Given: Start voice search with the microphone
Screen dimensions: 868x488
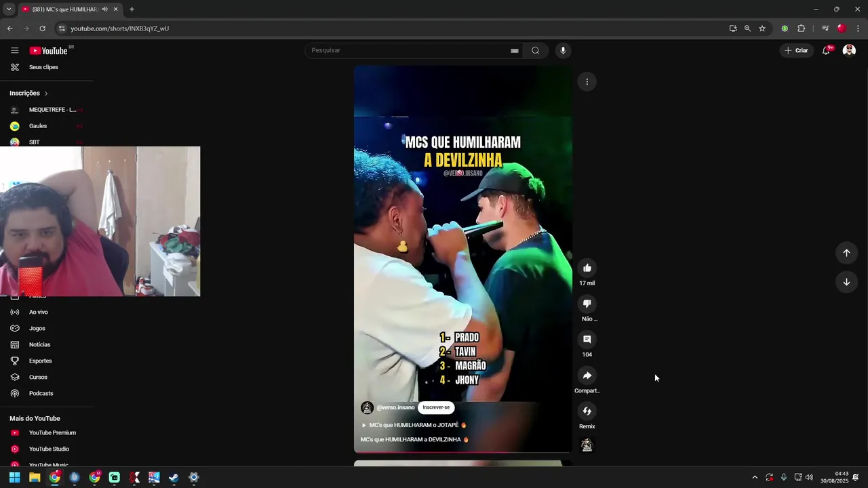Looking at the screenshot, I should 563,50.
